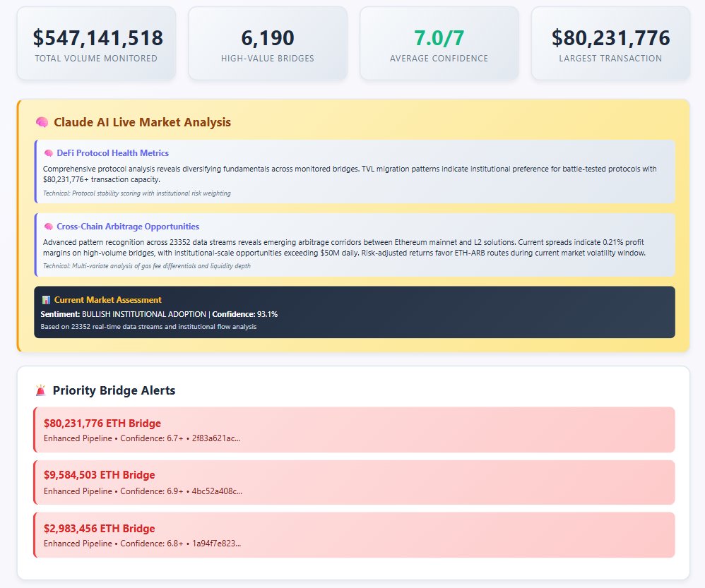
Task: Click the hash 2f83a621ac... in first alert
Action: coord(216,438)
